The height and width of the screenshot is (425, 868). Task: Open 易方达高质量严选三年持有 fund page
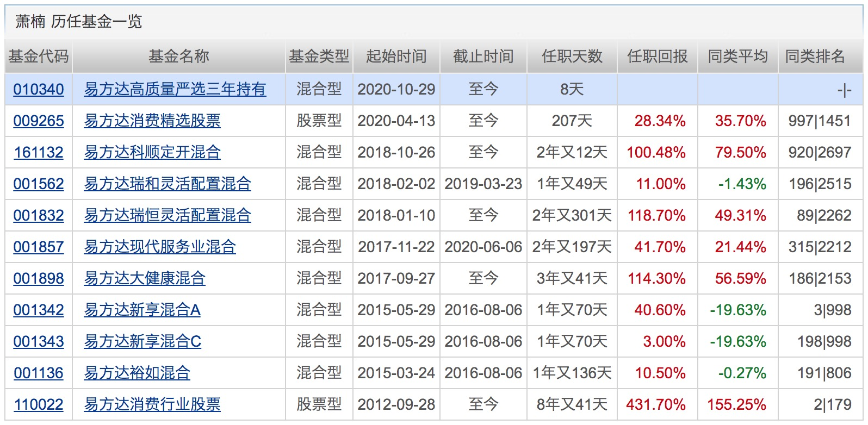[175, 89]
